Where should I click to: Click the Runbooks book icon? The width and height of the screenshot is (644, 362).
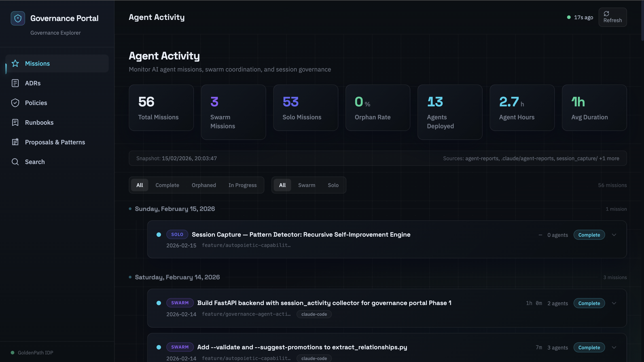pos(15,122)
